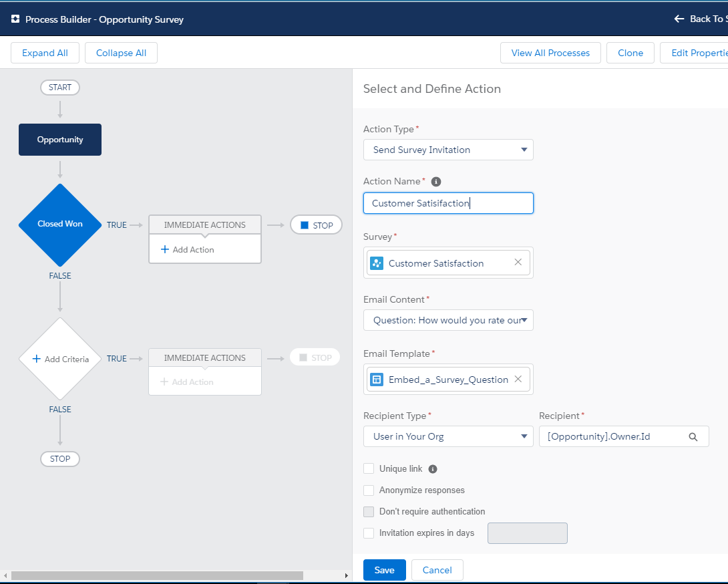This screenshot has width=728, height=584.
Task: Click the Unique link info icon
Action: 433,469
